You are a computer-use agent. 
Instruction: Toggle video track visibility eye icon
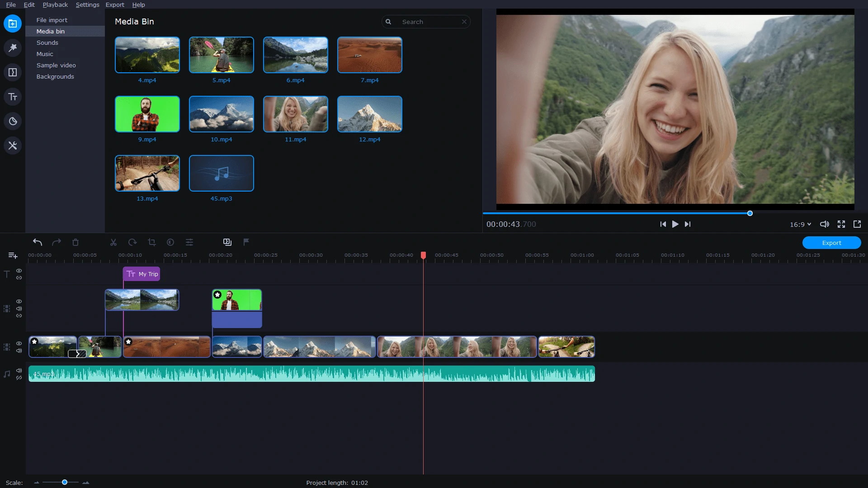click(19, 343)
